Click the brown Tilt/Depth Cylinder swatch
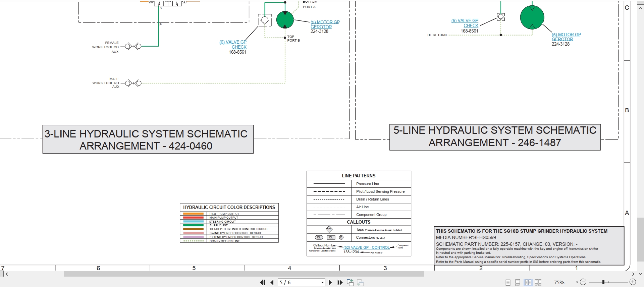644x287 pixels. (194, 229)
